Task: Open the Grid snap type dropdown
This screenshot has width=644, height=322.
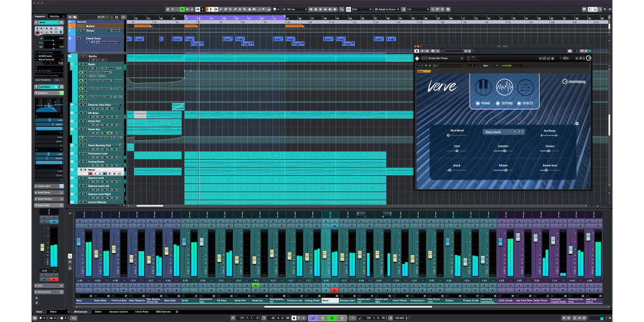Action: (361, 9)
